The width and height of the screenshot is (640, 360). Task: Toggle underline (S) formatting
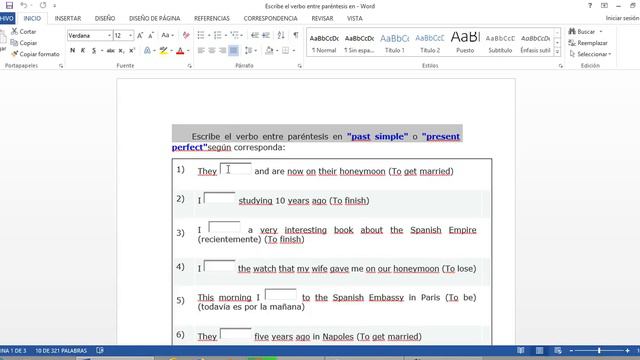click(x=94, y=51)
